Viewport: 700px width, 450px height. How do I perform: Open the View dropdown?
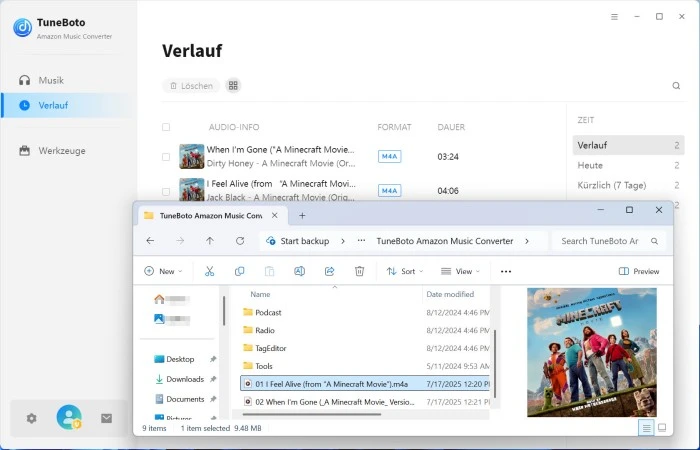click(x=460, y=271)
